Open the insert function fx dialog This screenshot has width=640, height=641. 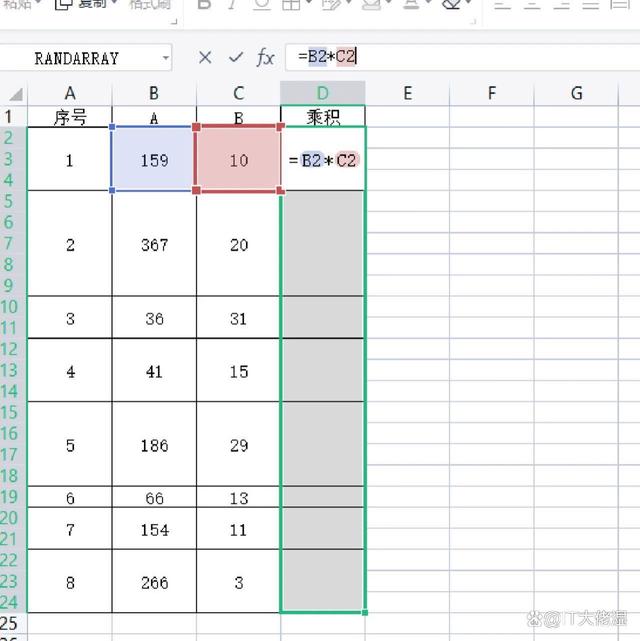266,58
